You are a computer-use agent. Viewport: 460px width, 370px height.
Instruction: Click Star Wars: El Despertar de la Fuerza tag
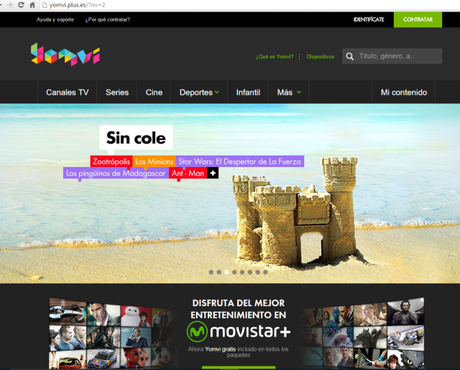coord(240,161)
